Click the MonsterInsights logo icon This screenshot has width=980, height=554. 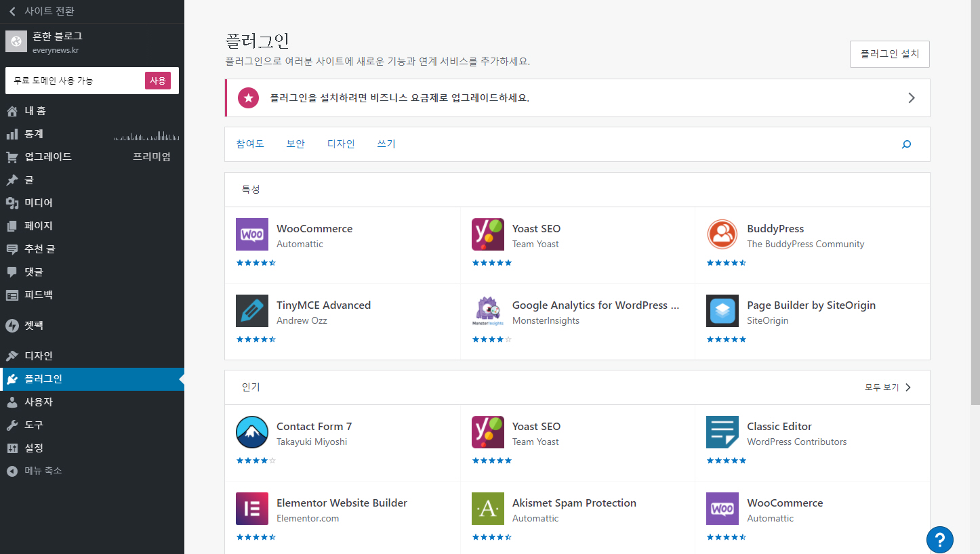tap(488, 311)
